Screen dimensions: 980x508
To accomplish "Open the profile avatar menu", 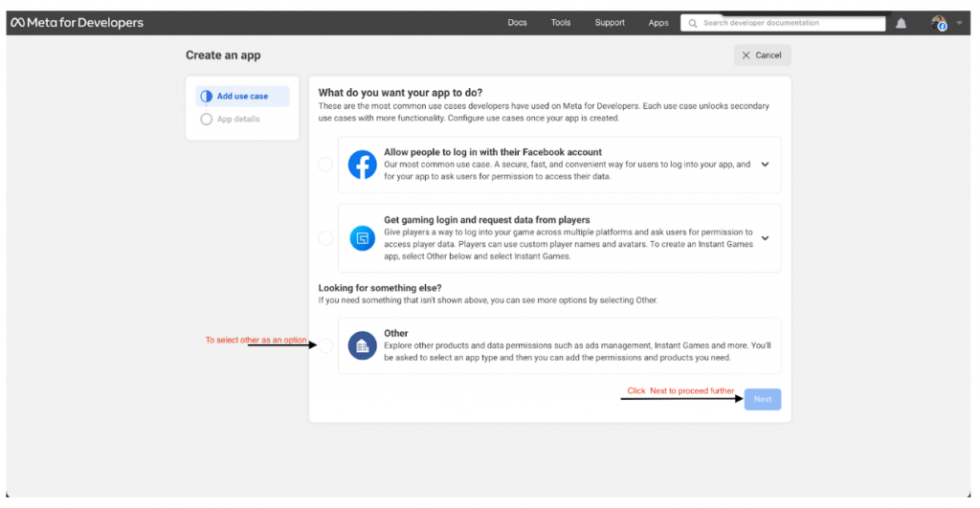I will point(938,23).
